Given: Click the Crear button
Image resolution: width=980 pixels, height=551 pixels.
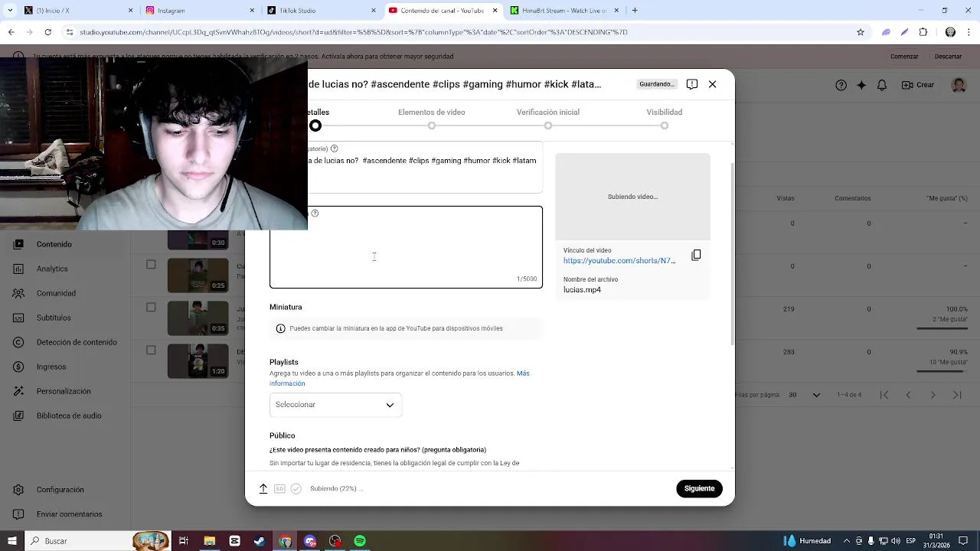Looking at the screenshot, I should point(918,85).
